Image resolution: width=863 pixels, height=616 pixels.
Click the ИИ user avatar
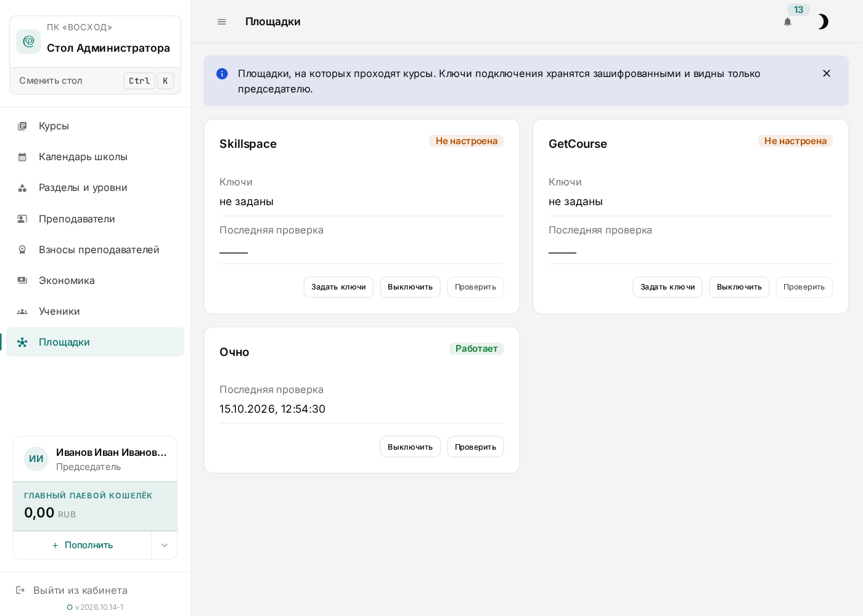click(x=36, y=459)
